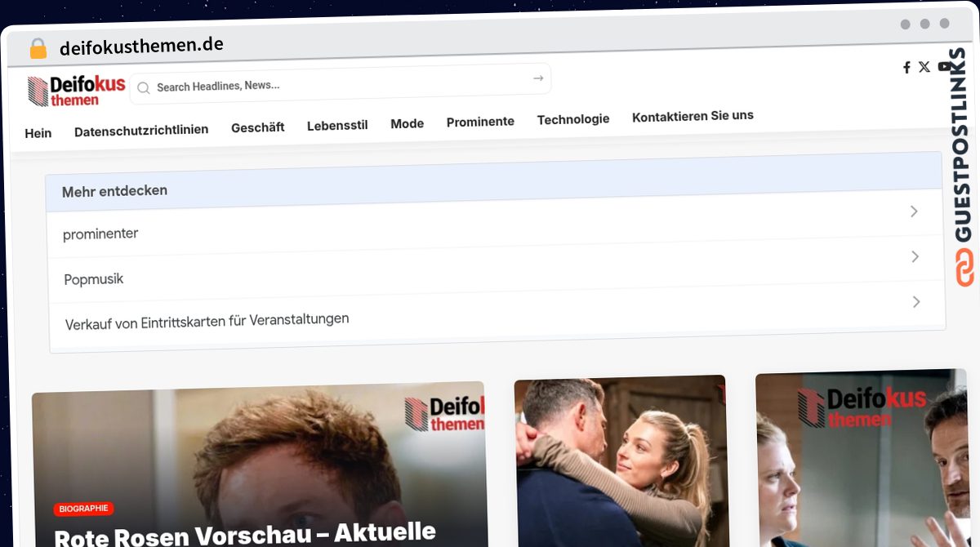Click the Popmusik suggestion text

pyautogui.click(x=94, y=279)
